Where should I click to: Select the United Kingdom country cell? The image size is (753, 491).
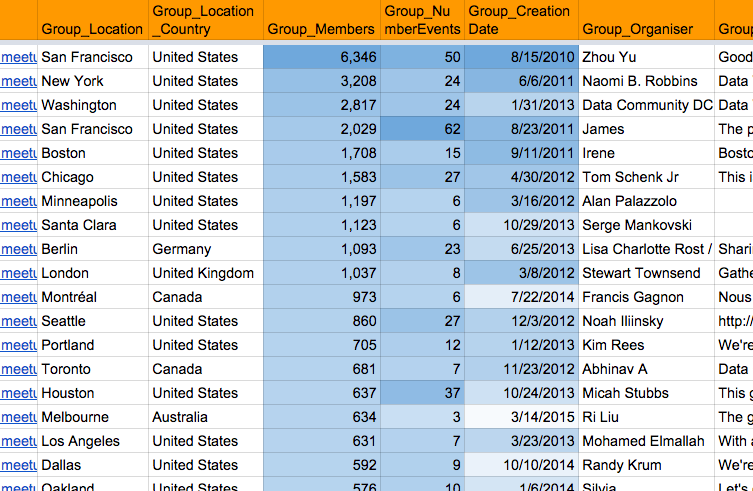[x=204, y=273]
